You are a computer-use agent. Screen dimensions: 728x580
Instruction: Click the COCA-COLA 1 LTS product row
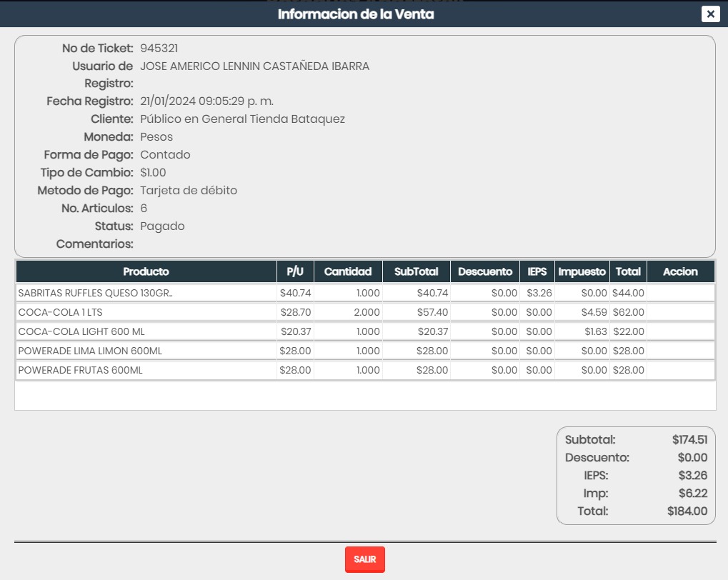click(x=55, y=312)
